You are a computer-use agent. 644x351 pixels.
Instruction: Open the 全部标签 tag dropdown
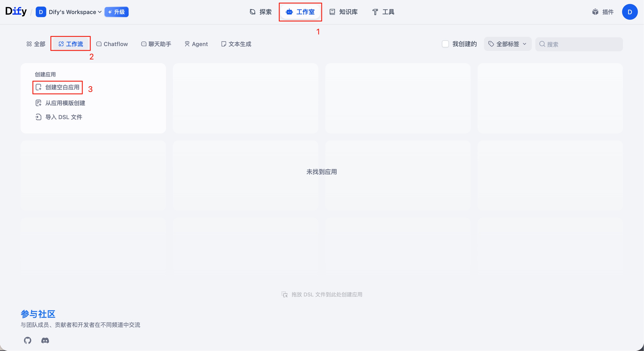point(507,44)
